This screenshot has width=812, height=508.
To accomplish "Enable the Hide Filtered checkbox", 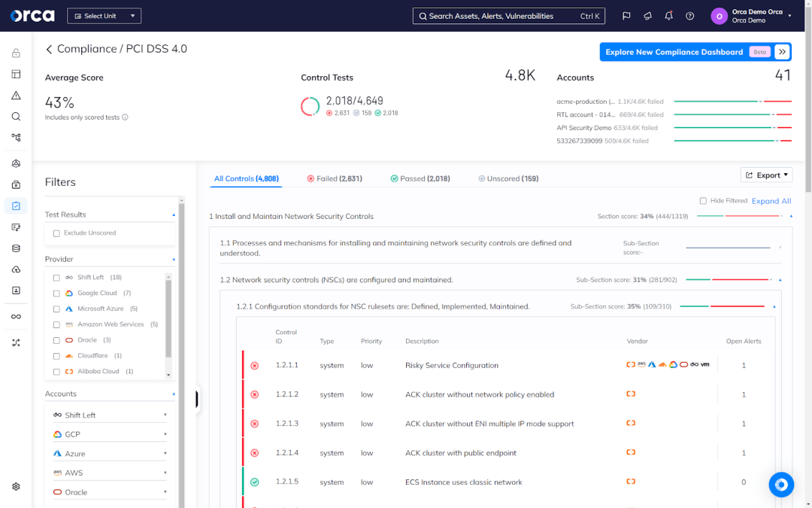I will [x=703, y=201].
